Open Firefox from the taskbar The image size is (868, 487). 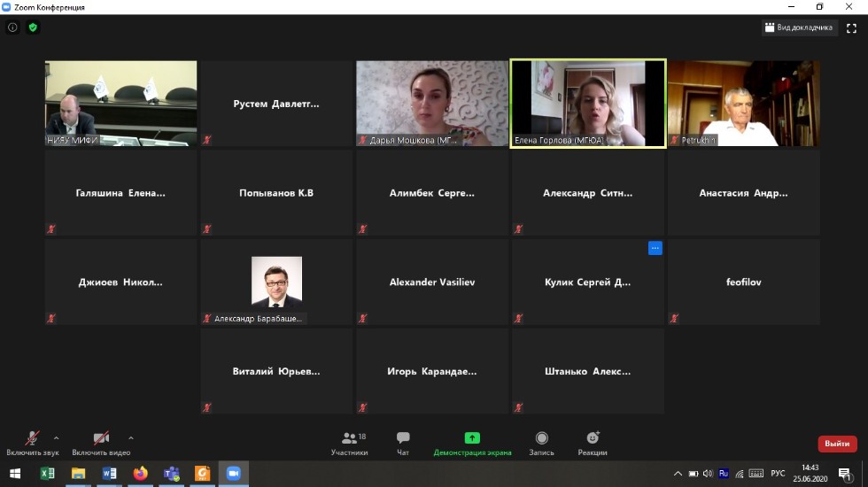pos(140,474)
